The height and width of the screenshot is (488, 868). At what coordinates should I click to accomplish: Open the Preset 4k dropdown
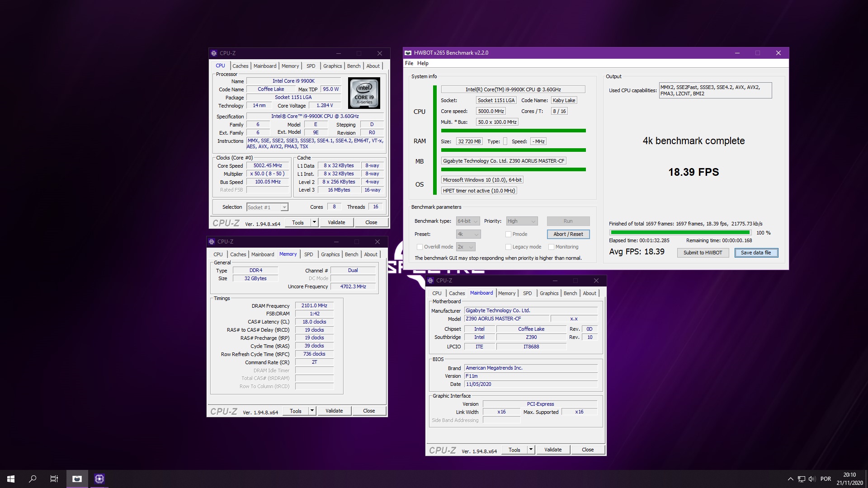click(x=468, y=235)
